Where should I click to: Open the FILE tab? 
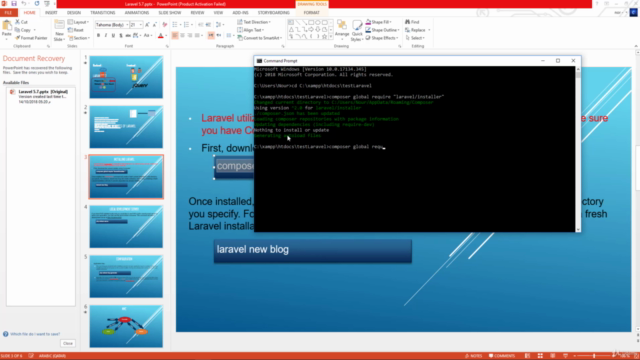tap(8, 13)
